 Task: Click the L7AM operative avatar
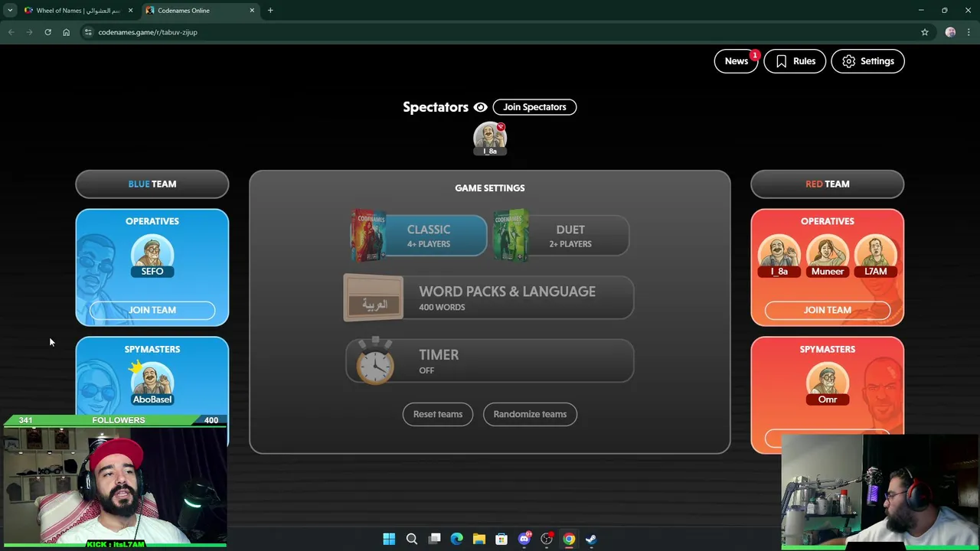(x=876, y=256)
